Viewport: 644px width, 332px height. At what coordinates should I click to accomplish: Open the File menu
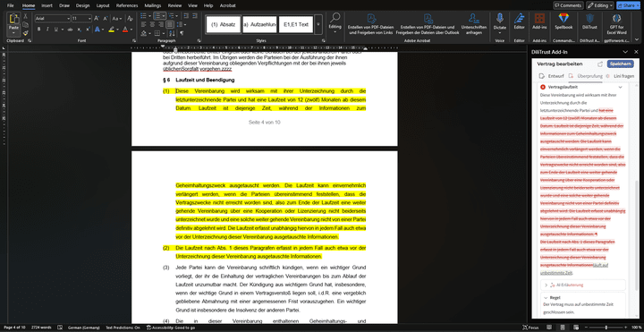click(10, 5)
